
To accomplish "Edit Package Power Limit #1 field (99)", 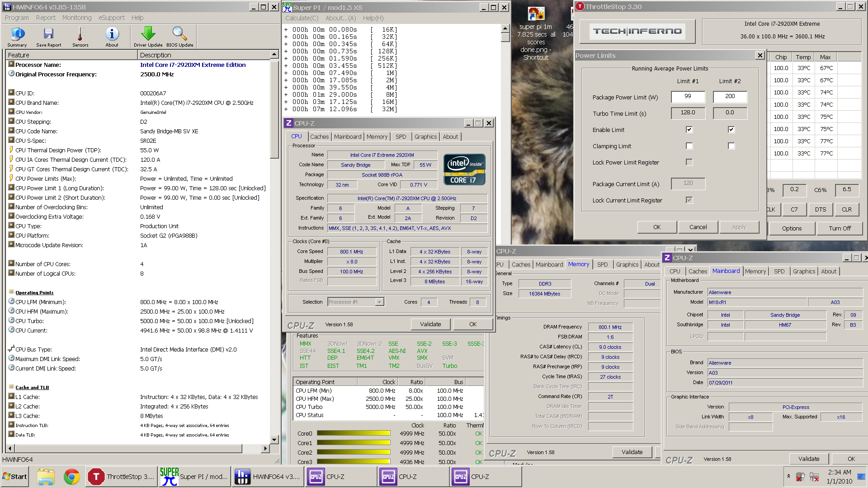I will click(x=688, y=97).
